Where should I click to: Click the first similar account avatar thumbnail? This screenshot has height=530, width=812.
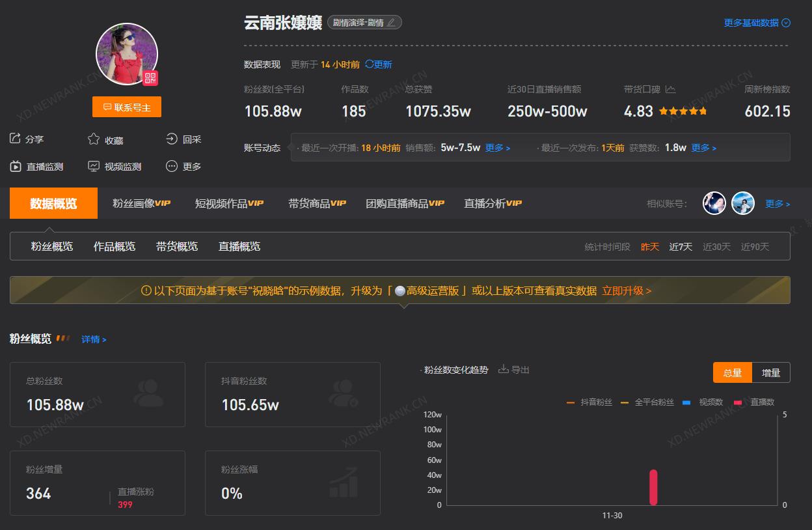click(x=714, y=203)
